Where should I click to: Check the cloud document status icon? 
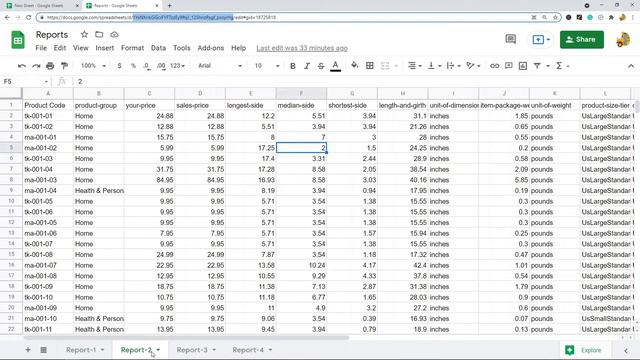point(114,34)
